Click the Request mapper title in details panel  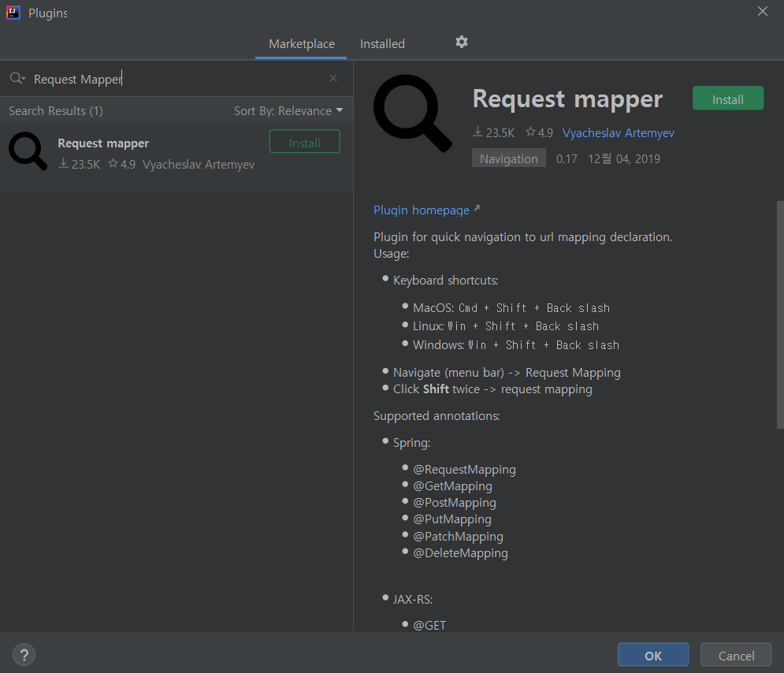pyautogui.click(x=567, y=99)
